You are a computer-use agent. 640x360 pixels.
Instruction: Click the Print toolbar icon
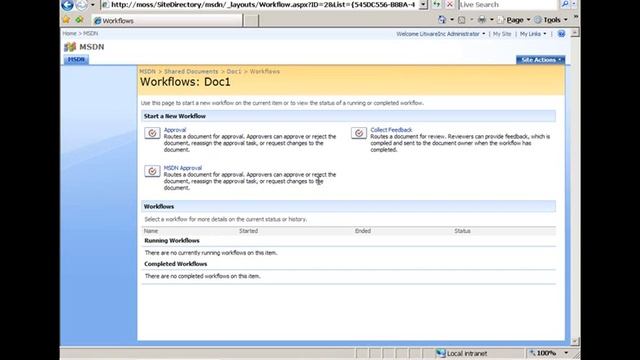pos(482,20)
